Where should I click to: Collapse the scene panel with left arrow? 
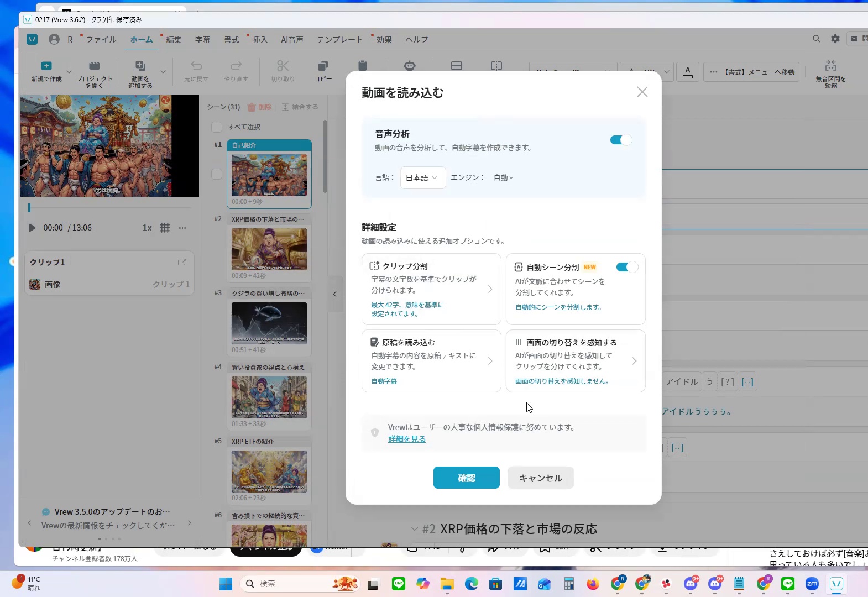click(x=335, y=294)
